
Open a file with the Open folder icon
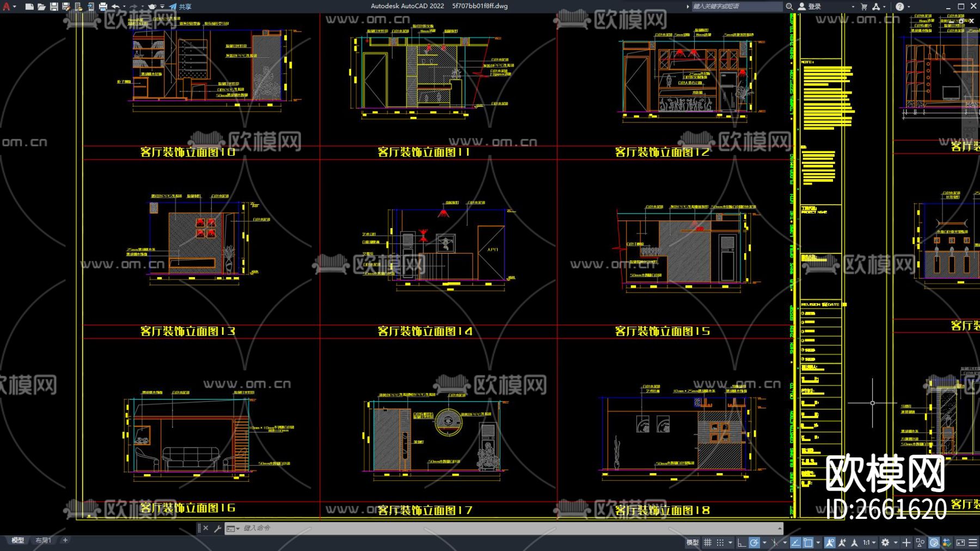click(41, 7)
